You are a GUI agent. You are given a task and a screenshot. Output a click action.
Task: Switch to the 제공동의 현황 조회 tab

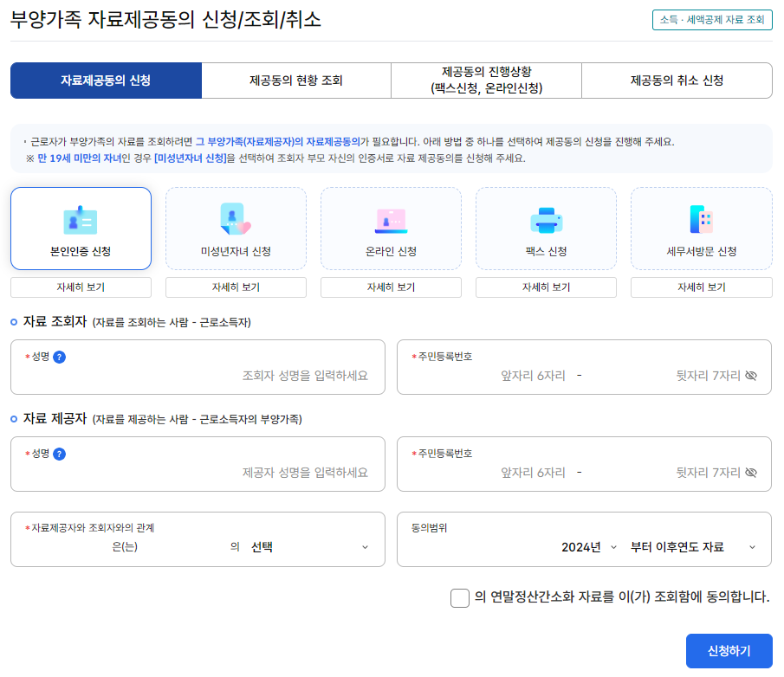[295, 80]
